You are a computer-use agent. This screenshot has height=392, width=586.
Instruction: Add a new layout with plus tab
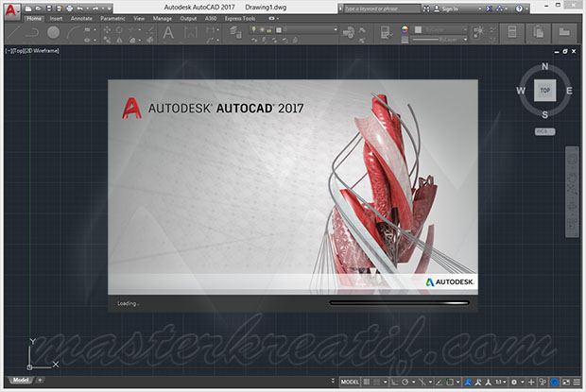[40, 381]
